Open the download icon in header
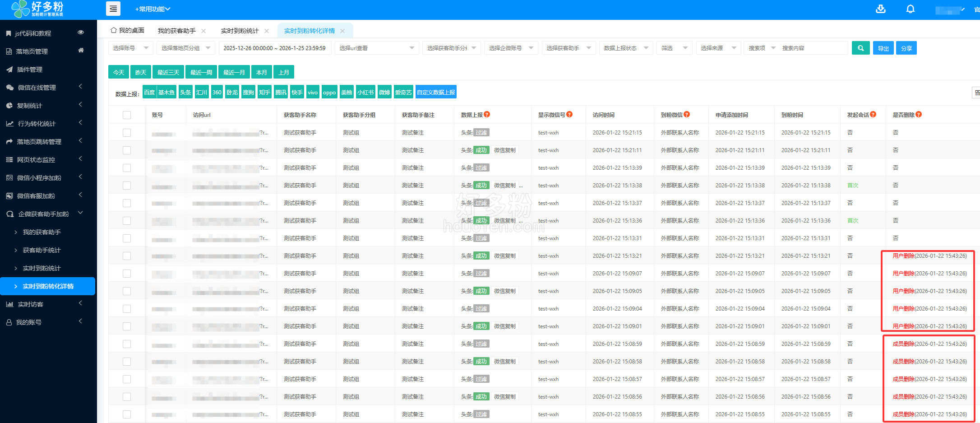Image resolution: width=980 pixels, height=423 pixels. pyautogui.click(x=880, y=9)
